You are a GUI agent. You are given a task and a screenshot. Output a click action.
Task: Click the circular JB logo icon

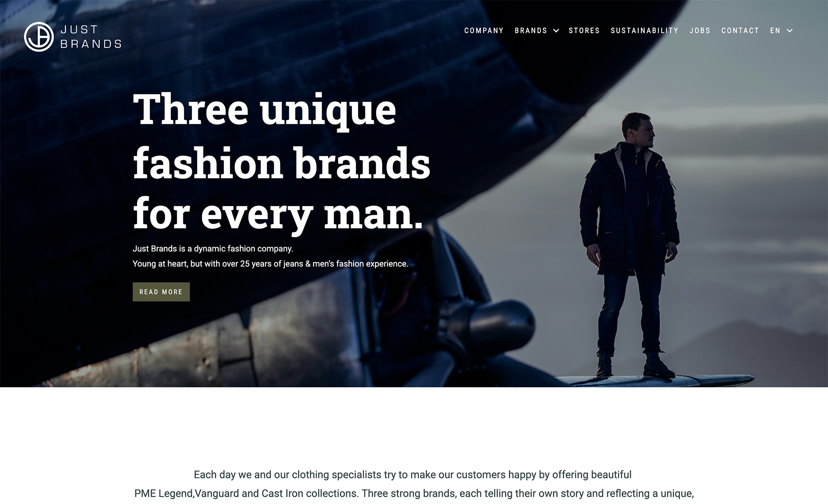point(39,37)
